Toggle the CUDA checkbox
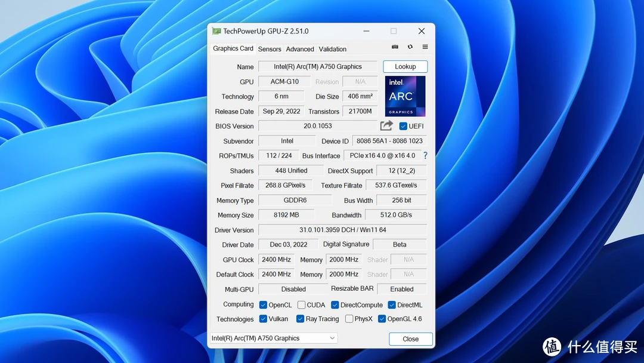Viewport: 644px width, 363px height. click(x=302, y=305)
